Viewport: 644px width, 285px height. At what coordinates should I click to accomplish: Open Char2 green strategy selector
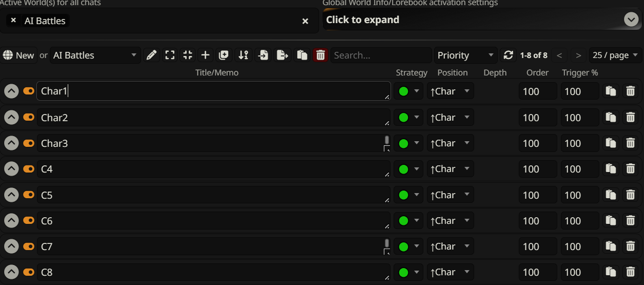(409, 118)
